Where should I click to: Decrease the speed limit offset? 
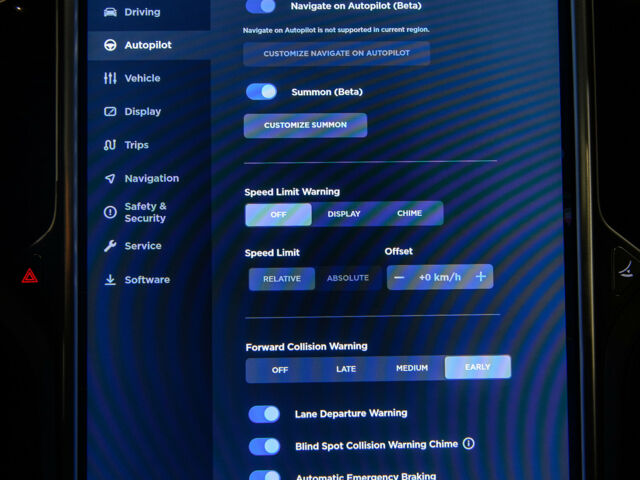click(399, 278)
